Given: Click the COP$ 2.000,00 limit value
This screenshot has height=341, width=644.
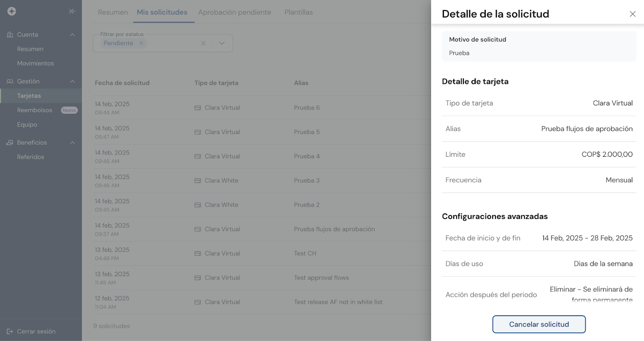Looking at the screenshot, I should (x=607, y=154).
